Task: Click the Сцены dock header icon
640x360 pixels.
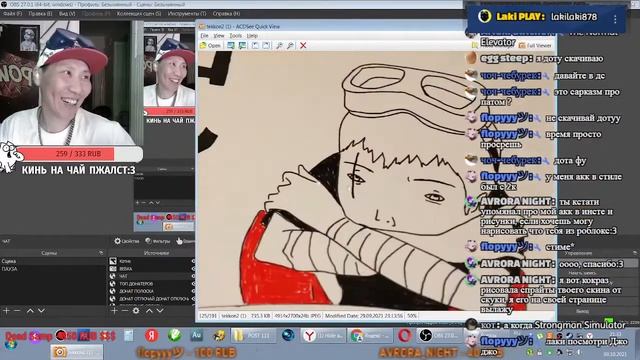Action: (x=101, y=253)
